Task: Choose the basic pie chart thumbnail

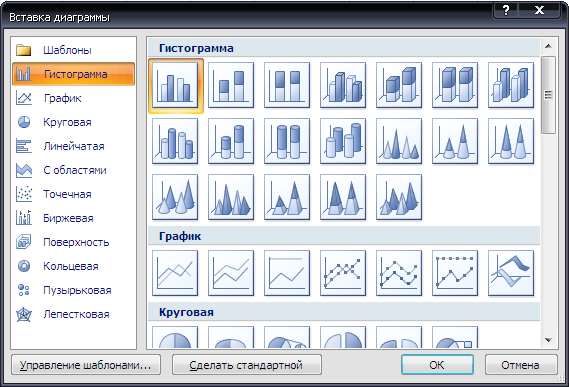Action: [175, 337]
